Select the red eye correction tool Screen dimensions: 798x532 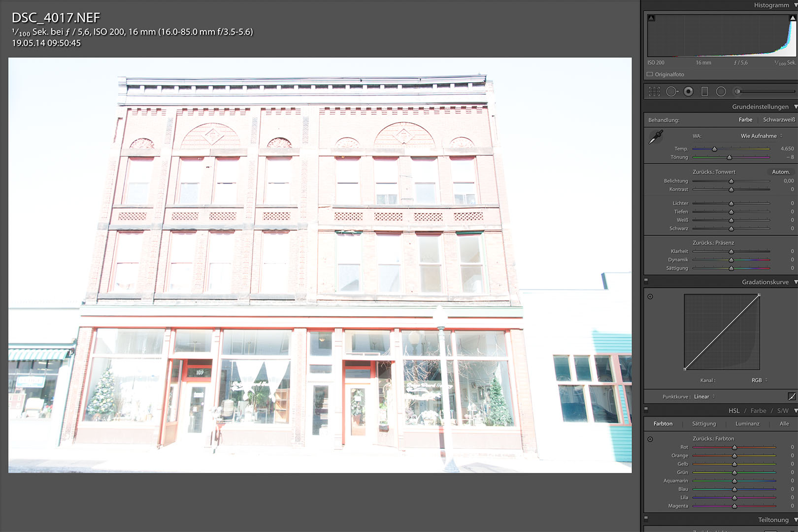(689, 92)
